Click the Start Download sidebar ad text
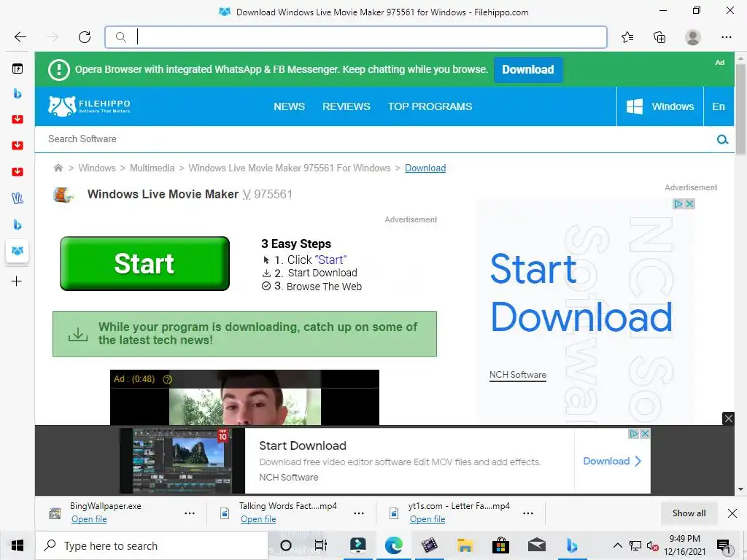 [x=581, y=292]
